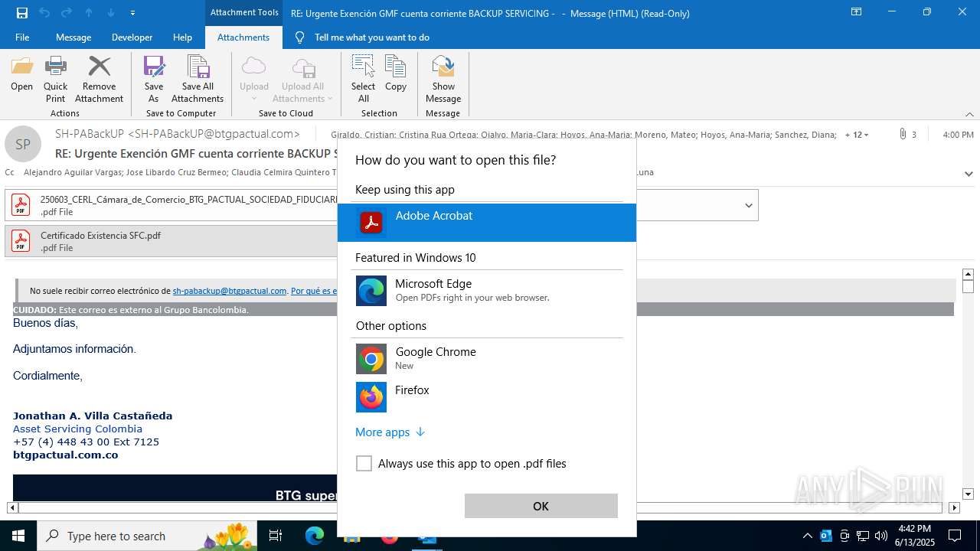The image size is (980, 551).
Task: Click the sh-pabackup@btgpactual.com link
Action: click(x=230, y=291)
